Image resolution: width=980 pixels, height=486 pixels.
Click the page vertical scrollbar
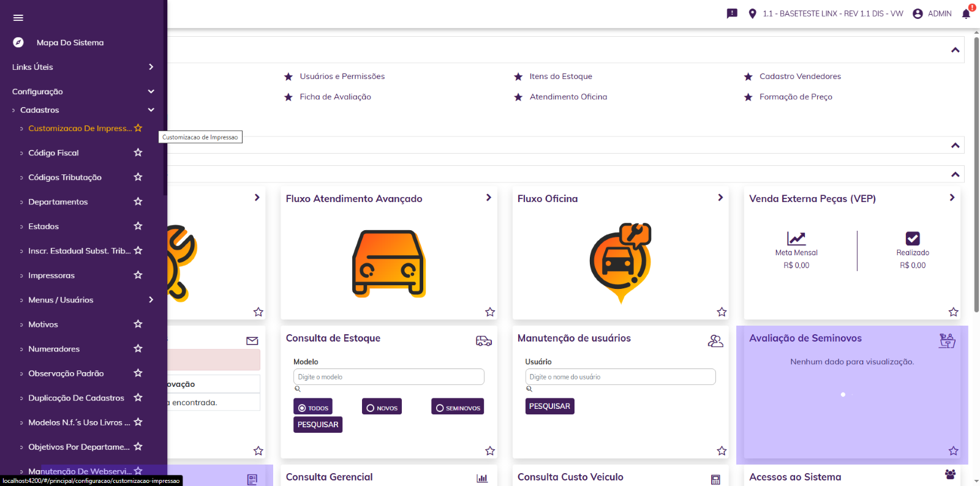point(976,184)
